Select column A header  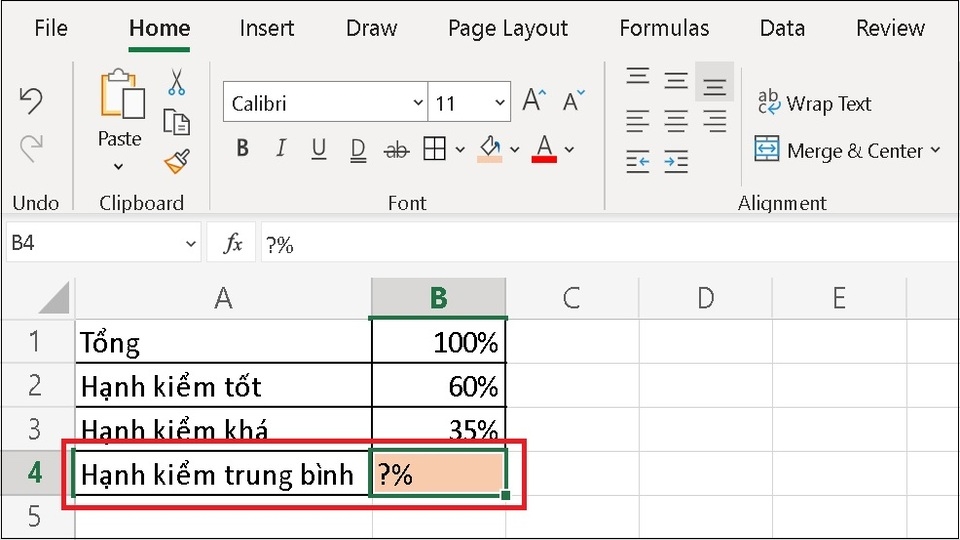223,298
